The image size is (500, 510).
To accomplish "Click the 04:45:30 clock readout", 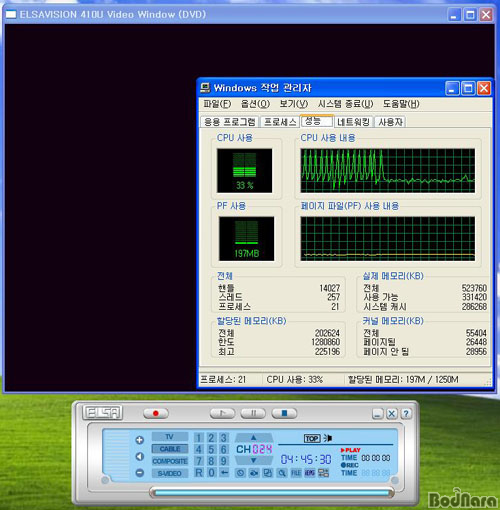I will coord(306,460).
